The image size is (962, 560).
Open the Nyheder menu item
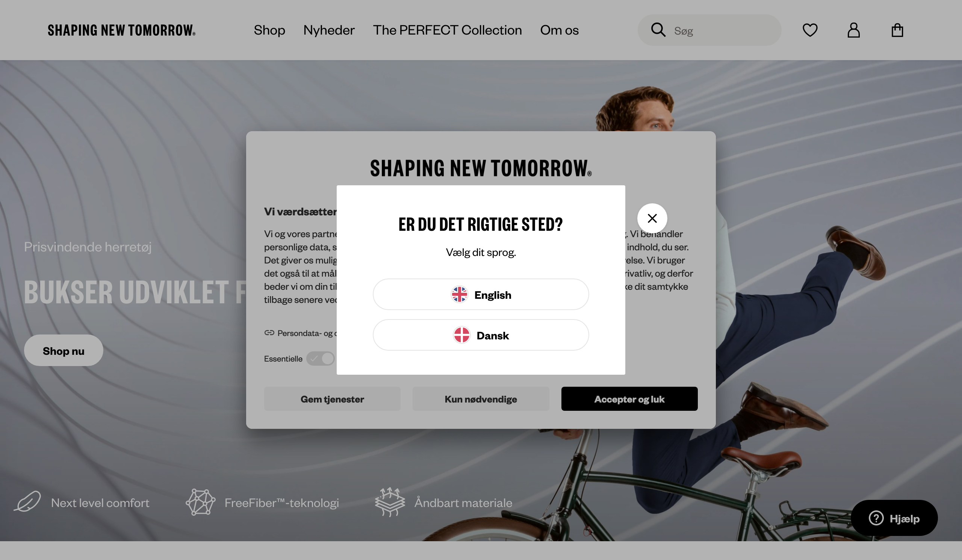click(329, 30)
